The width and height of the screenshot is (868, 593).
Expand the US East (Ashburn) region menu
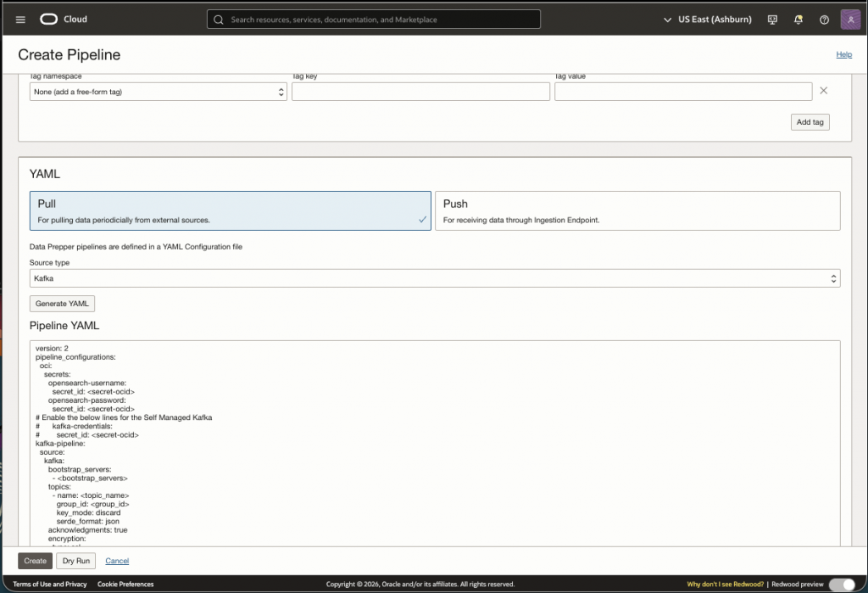709,20
